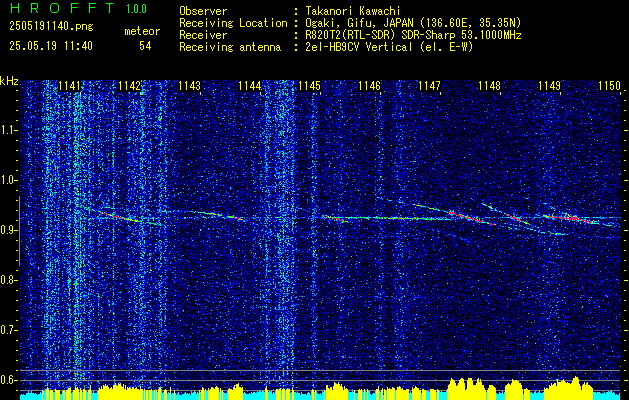629x400 pixels.
Task: Click the 1146 time marker
Action: (x=369, y=86)
